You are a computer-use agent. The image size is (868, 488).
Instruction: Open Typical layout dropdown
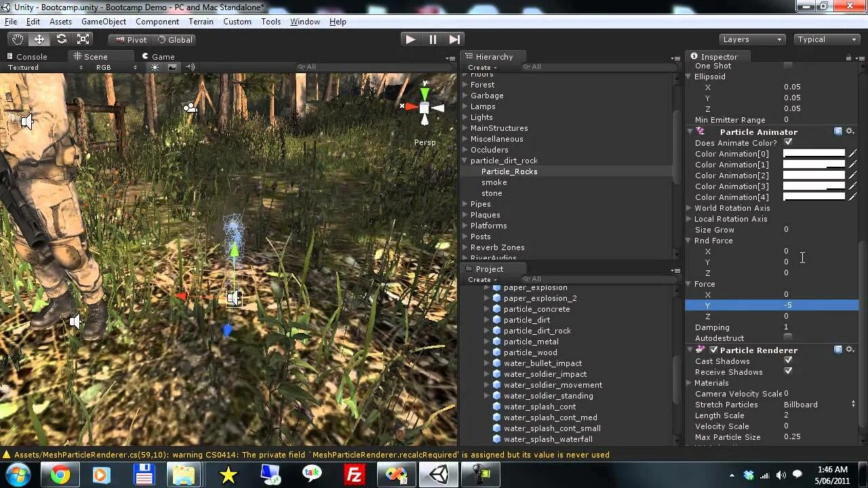827,39
